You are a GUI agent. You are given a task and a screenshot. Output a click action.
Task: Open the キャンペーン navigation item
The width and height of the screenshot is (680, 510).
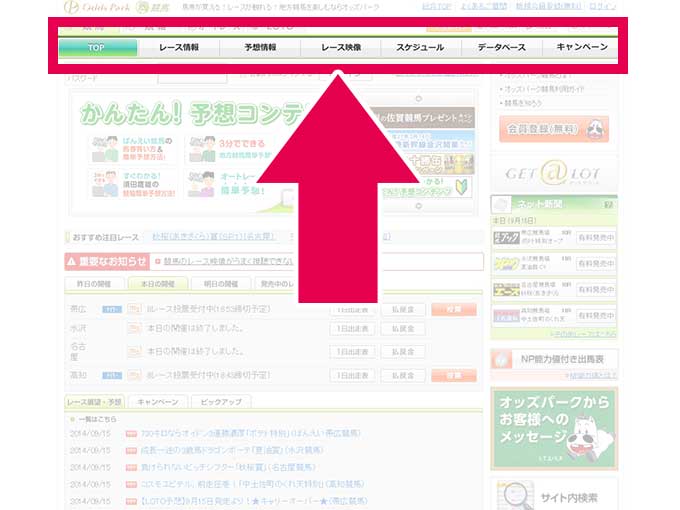point(581,48)
